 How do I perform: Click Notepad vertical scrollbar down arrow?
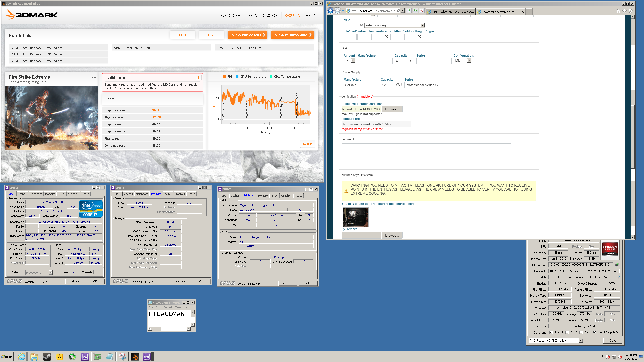193,325
